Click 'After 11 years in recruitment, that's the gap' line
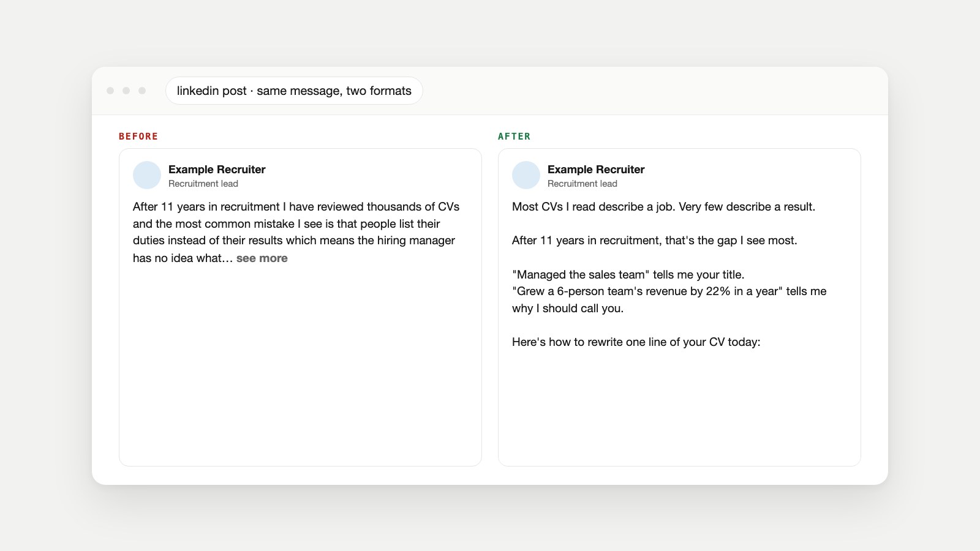 coord(655,241)
